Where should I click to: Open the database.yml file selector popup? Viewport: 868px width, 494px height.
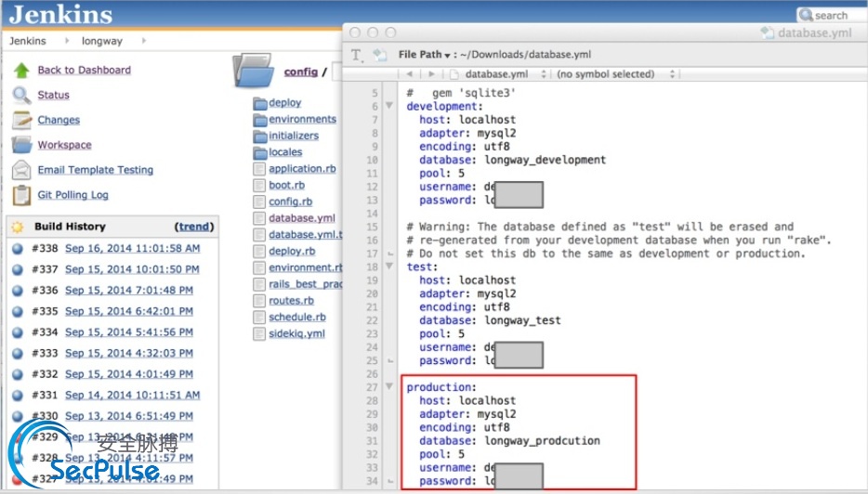[x=498, y=74]
